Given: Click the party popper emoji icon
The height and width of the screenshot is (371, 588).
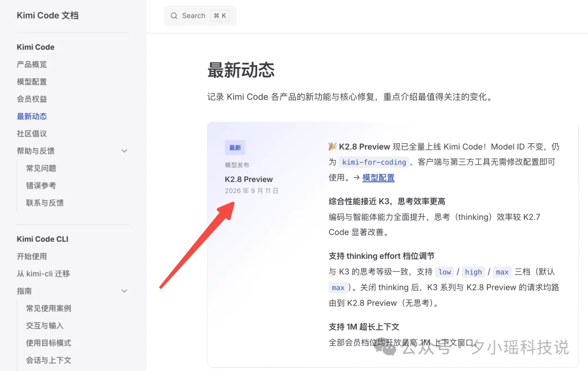Looking at the screenshot, I should [332, 147].
